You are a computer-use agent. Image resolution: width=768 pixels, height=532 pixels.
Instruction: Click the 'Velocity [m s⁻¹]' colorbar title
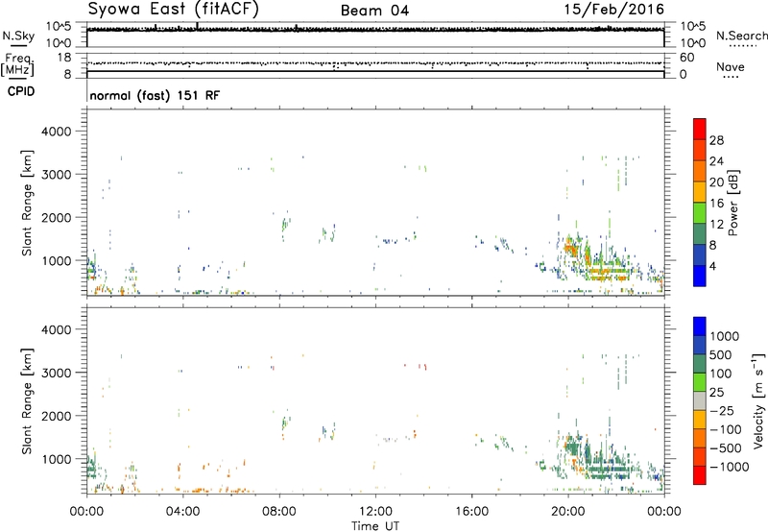click(758, 400)
